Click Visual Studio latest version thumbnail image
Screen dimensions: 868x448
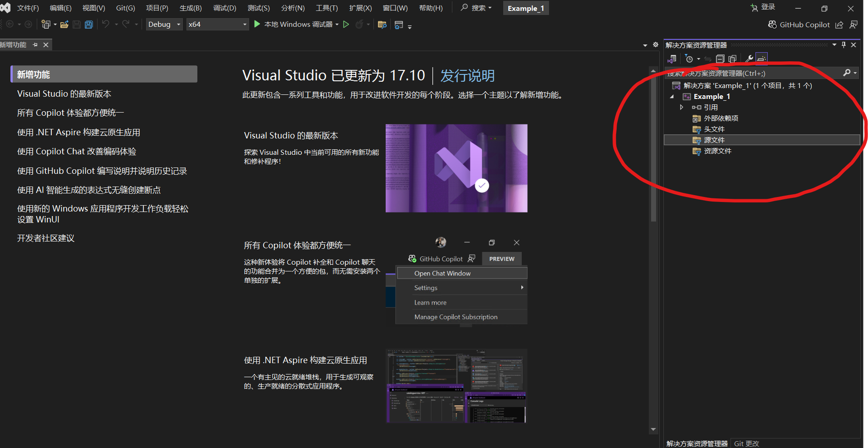click(x=456, y=168)
